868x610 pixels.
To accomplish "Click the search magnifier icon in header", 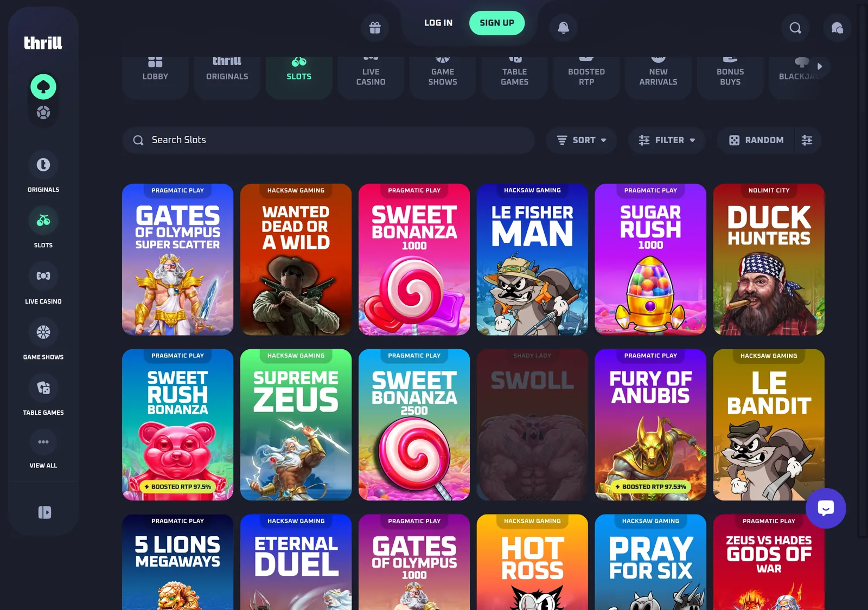I will [795, 28].
